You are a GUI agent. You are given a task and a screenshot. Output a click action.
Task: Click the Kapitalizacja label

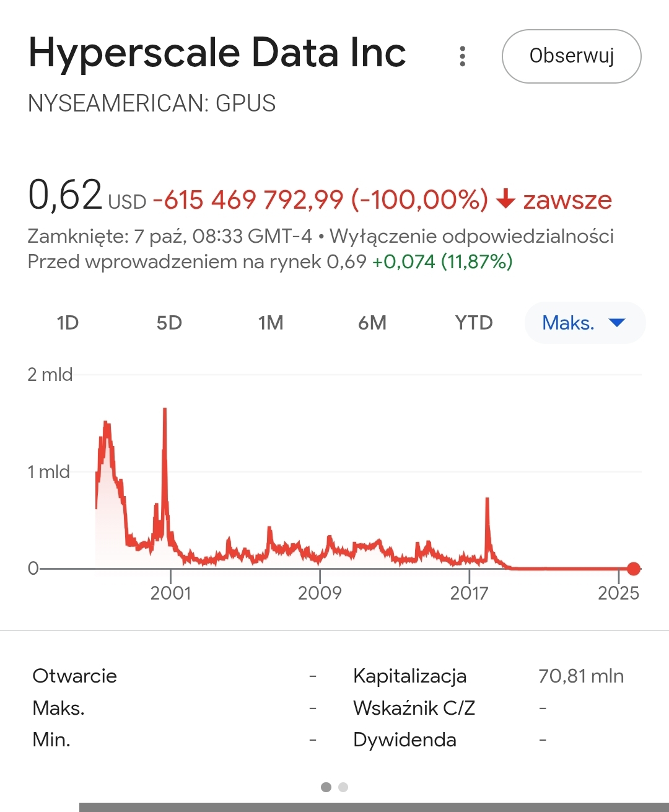(x=409, y=676)
